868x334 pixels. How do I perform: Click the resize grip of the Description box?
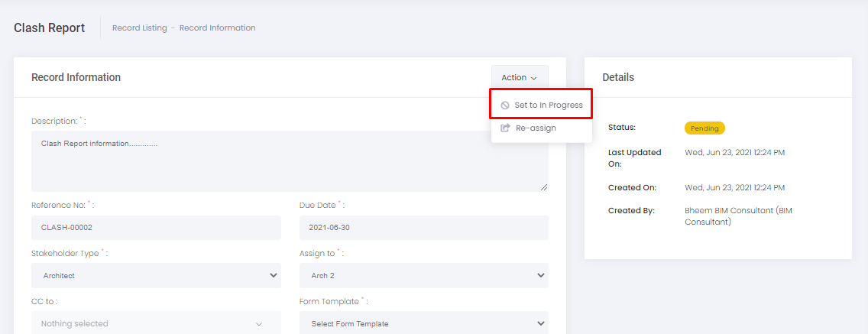click(x=543, y=186)
